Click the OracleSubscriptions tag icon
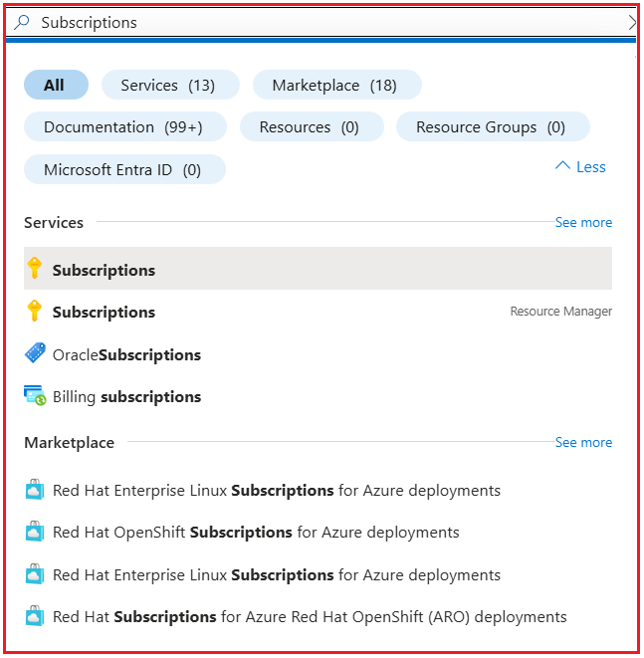644x658 pixels. point(35,353)
